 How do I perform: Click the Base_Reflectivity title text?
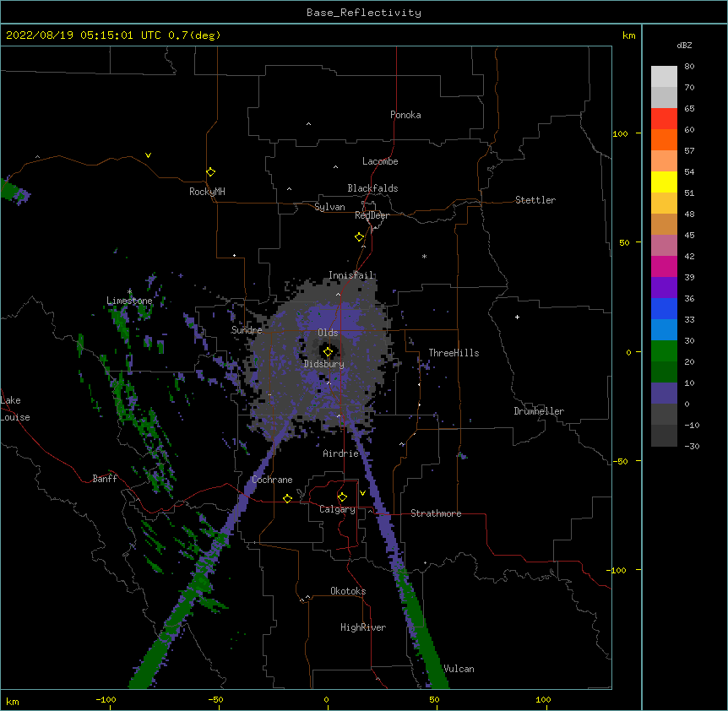pyautogui.click(x=364, y=13)
